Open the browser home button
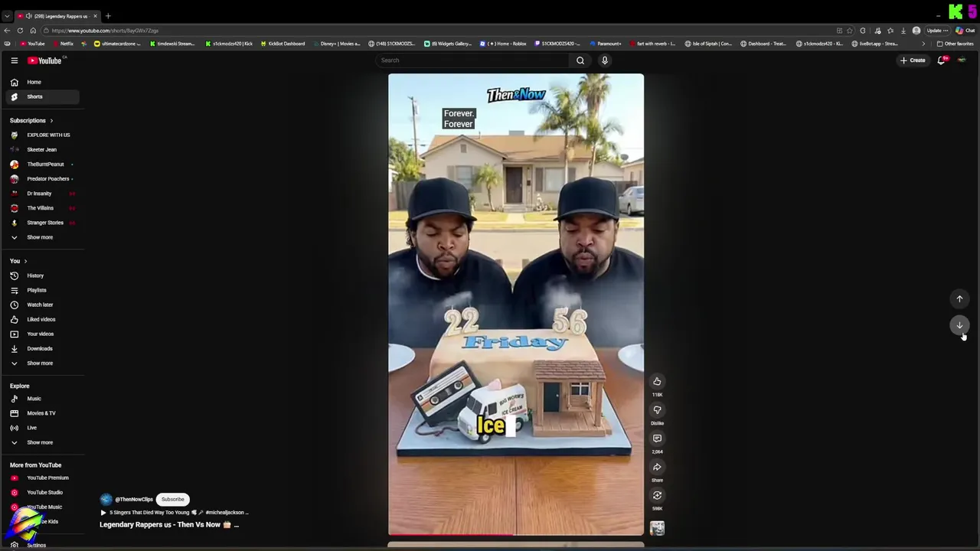The height and width of the screenshot is (551, 980). (33, 31)
